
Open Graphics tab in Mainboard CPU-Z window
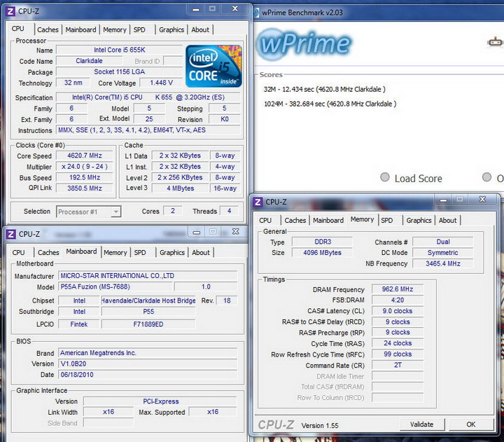click(x=172, y=253)
